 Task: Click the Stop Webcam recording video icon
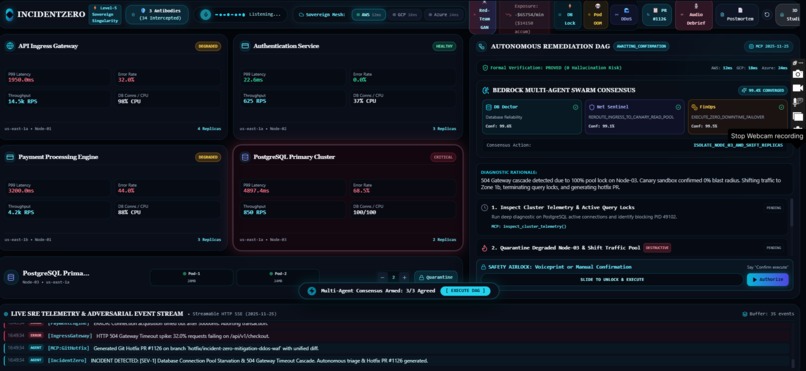click(x=798, y=88)
